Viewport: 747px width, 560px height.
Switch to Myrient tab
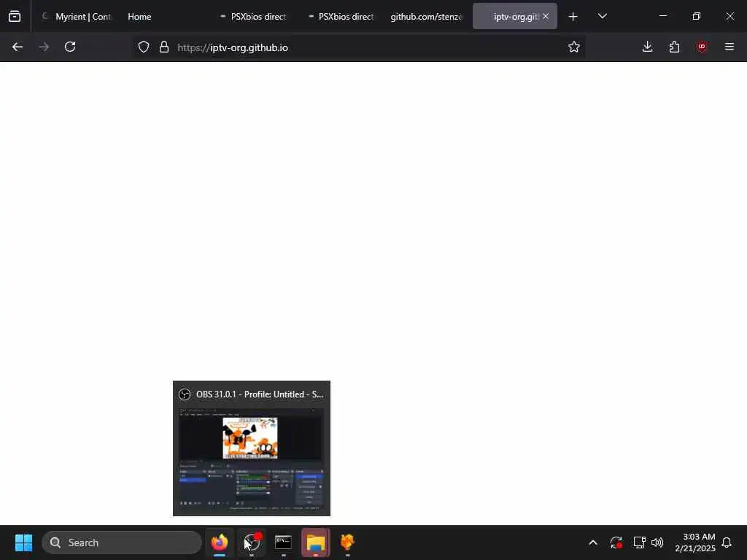(x=76, y=17)
